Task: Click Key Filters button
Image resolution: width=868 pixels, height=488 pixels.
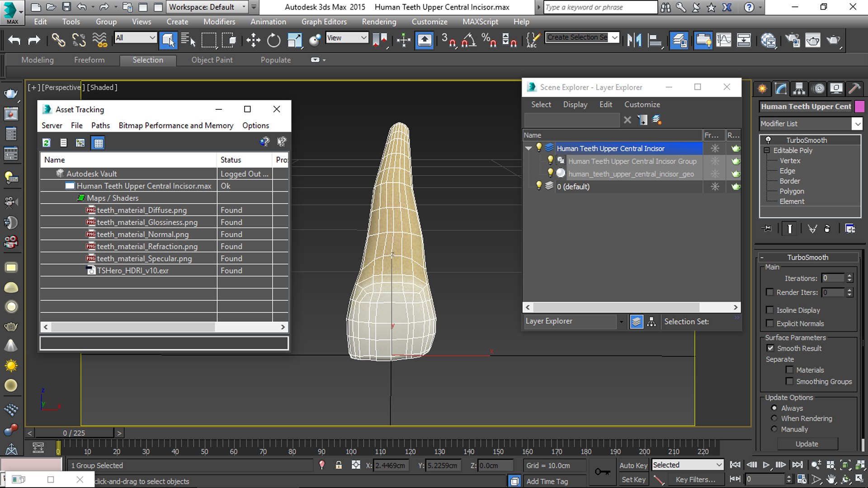Action: (x=695, y=479)
